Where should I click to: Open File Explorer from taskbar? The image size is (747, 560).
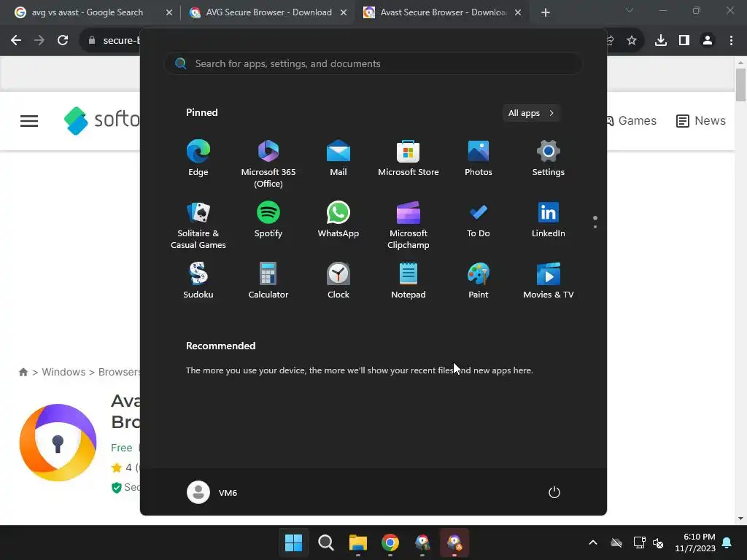357,542
